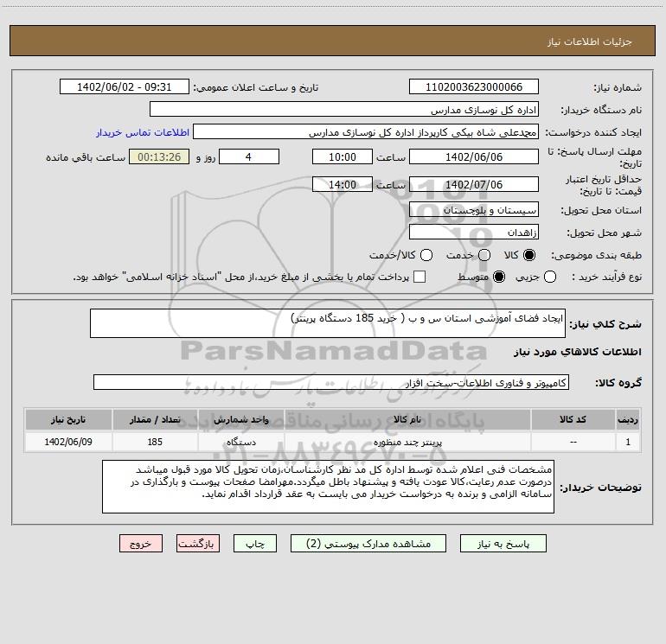Click the price validity date 1402/07/06
The image size is (666, 644).
[474, 184]
